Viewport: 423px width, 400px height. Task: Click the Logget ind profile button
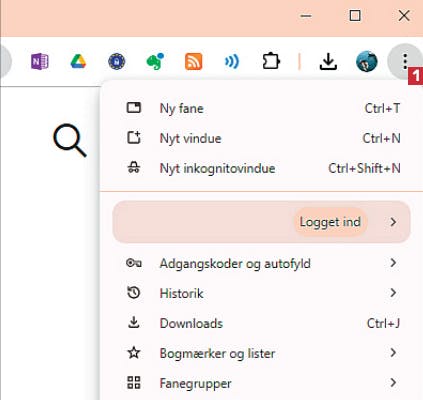coord(261,222)
